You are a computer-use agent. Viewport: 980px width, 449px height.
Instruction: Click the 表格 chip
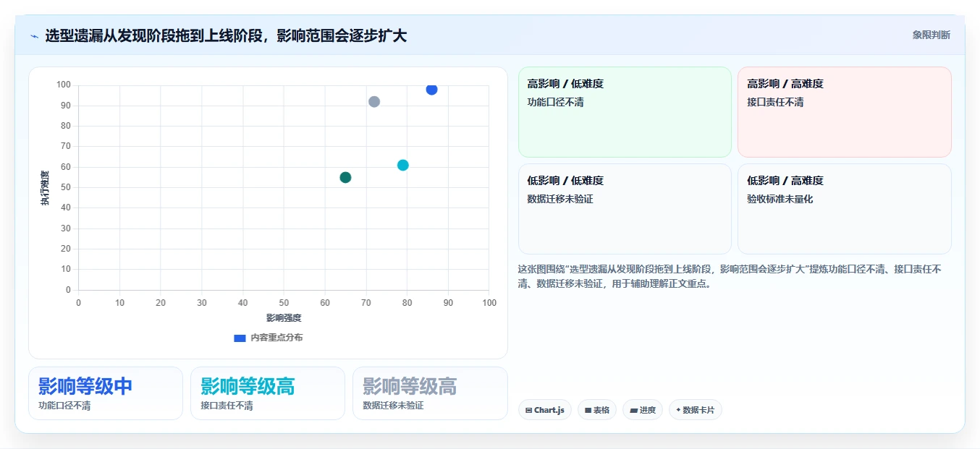tap(597, 410)
